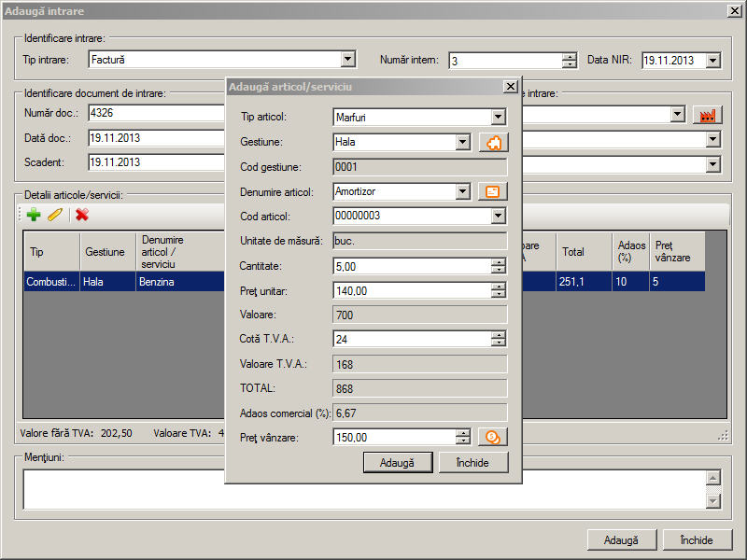Expand the Gestiune combo box showing Hala

point(462,143)
